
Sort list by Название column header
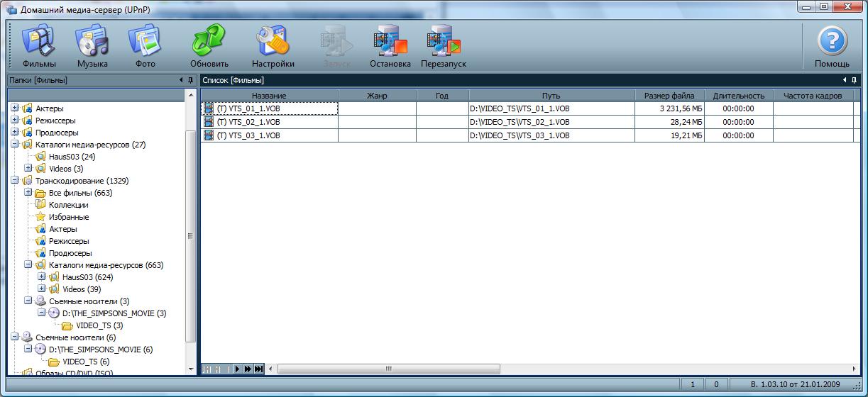click(x=269, y=96)
